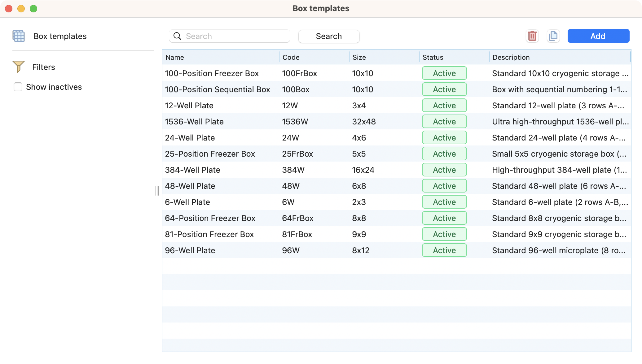Sort by the Status column header
Screen dimensions: 642x364
[433, 57]
